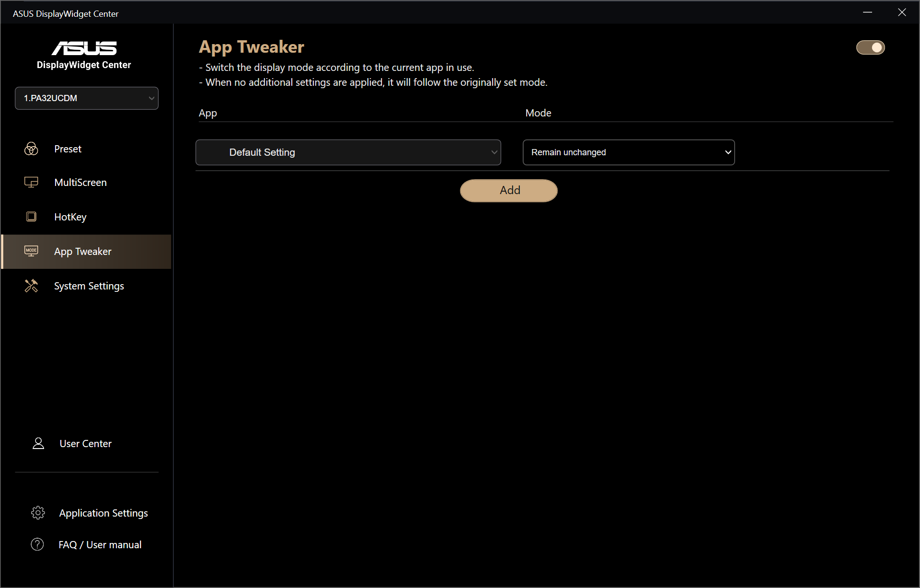This screenshot has width=920, height=588.
Task: Click the System Settings tools icon
Action: (x=31, y=286)
